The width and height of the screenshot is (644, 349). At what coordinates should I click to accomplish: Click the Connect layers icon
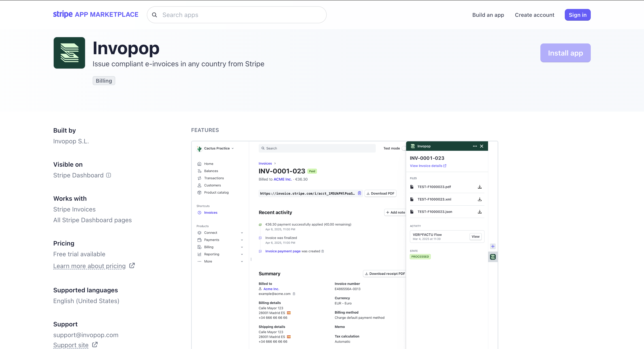click(x=199, y=233)
